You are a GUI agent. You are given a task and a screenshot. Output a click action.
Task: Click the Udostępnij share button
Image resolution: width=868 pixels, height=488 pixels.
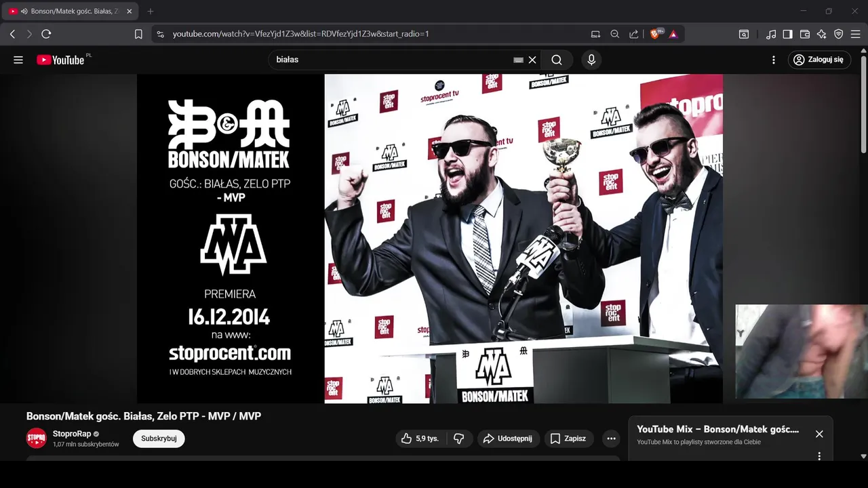pyautogui.click(x=509, y=439)
